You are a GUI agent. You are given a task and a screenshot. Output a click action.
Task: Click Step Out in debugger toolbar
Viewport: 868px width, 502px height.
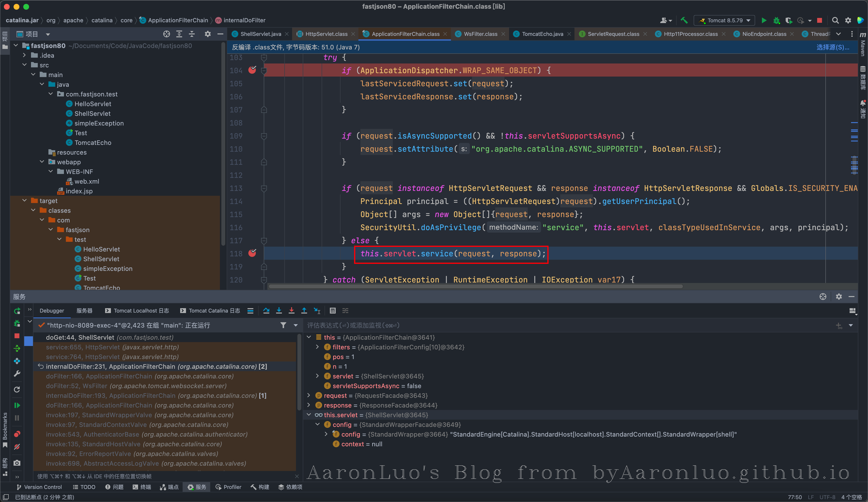click(x=304, y=311)
